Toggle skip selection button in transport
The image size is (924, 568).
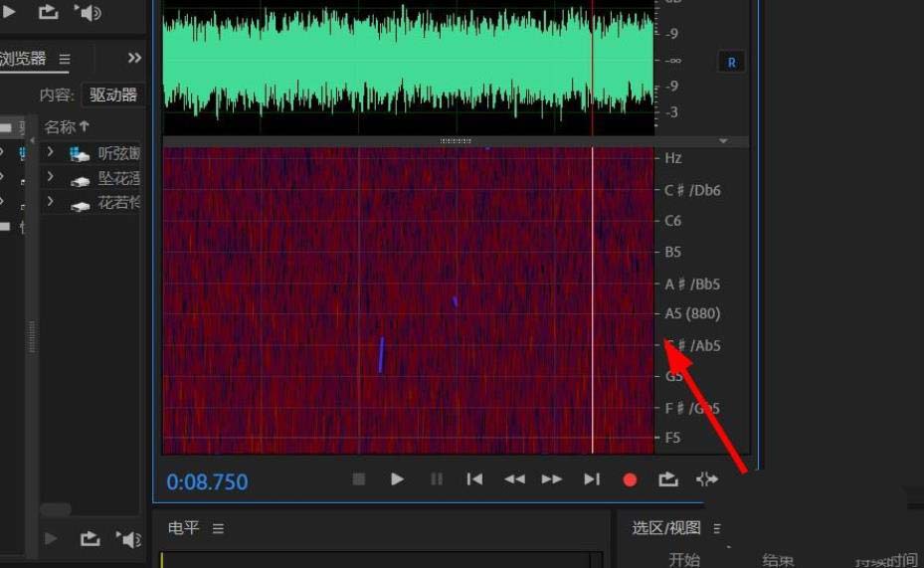pos(706,479)
